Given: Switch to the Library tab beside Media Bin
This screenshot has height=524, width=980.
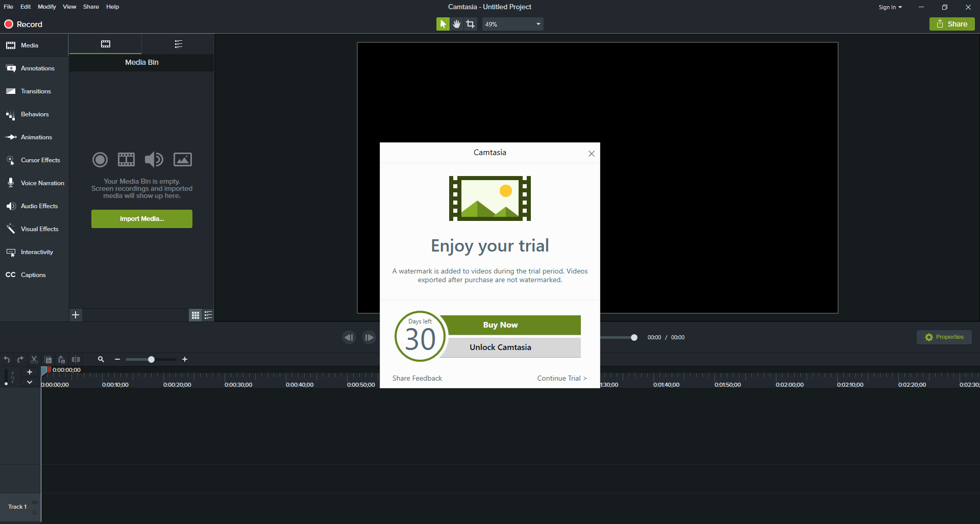Looking at the screenshot, I should [x=178, y=44].
